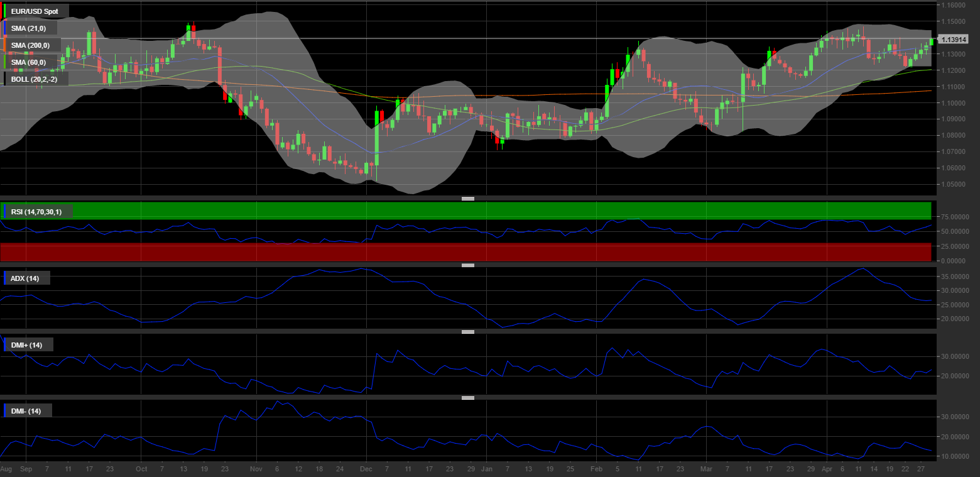
Task: Click grip handle between RSI and ADX panes
Action: (x=468, y=265)
